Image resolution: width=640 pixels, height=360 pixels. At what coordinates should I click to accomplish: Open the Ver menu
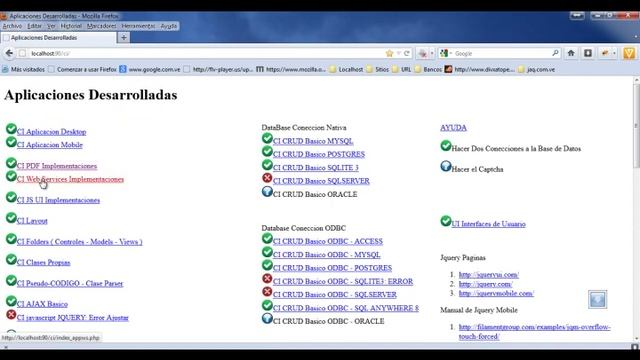[x=51, y=26]
